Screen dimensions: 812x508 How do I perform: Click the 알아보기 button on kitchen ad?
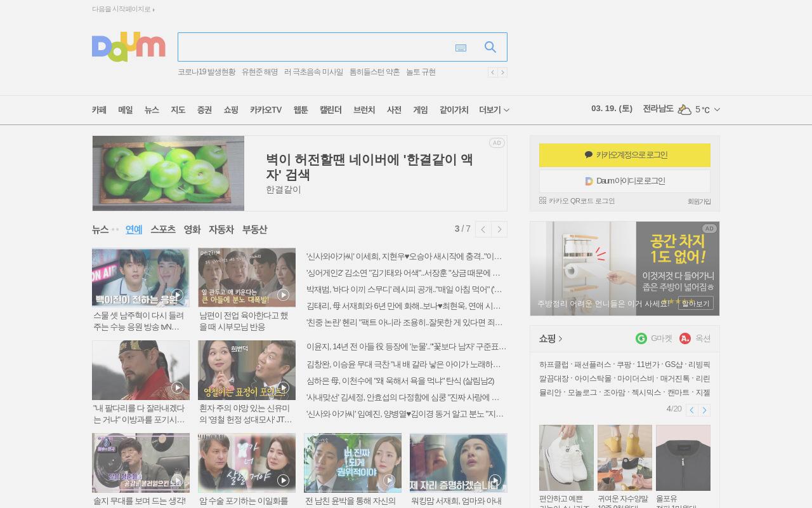(x=696, y=304)
